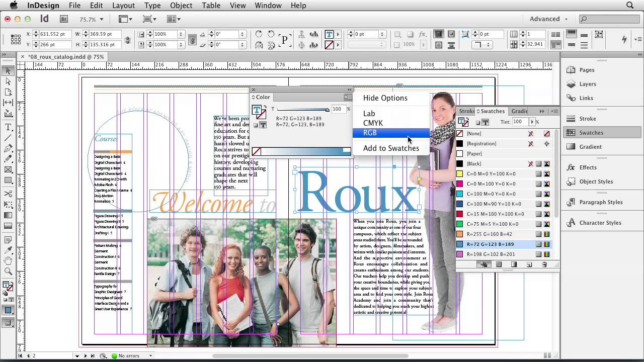The width and height of the screenshot is (644, 362).
Task: Select the Type tool in toolbox
Action: 8,127
